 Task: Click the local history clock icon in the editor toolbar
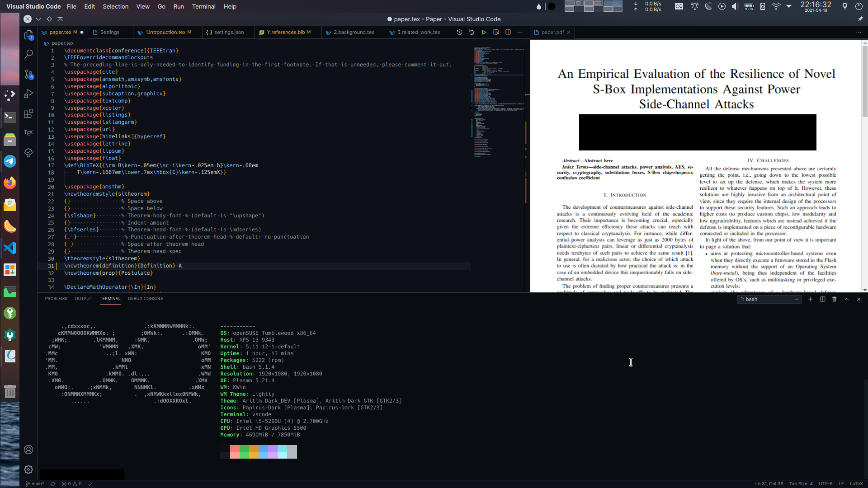pos(460,32)
